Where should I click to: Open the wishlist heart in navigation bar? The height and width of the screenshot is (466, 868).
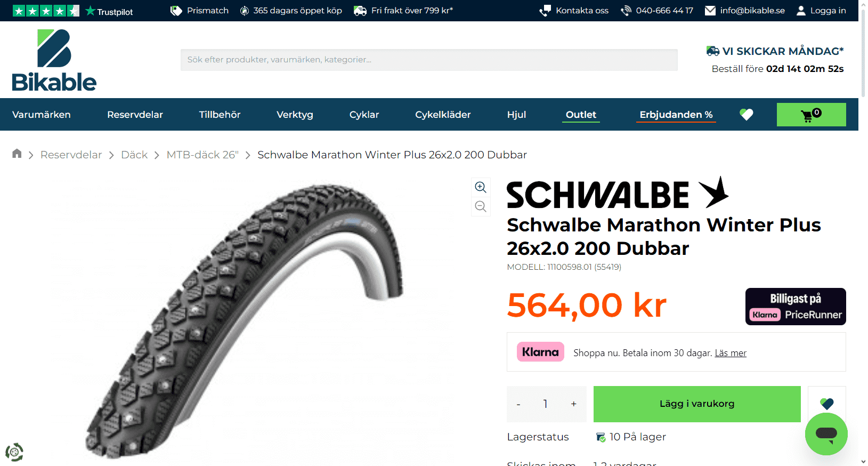(747, 114)
